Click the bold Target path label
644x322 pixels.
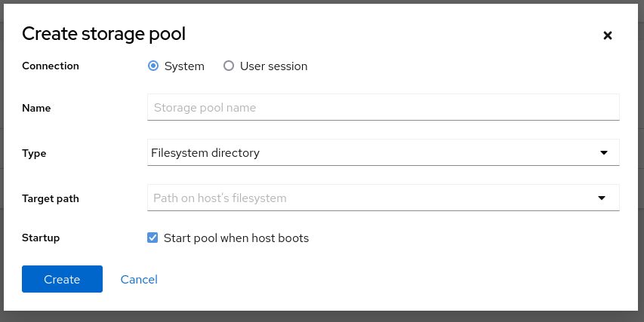[x=51, y=198]
